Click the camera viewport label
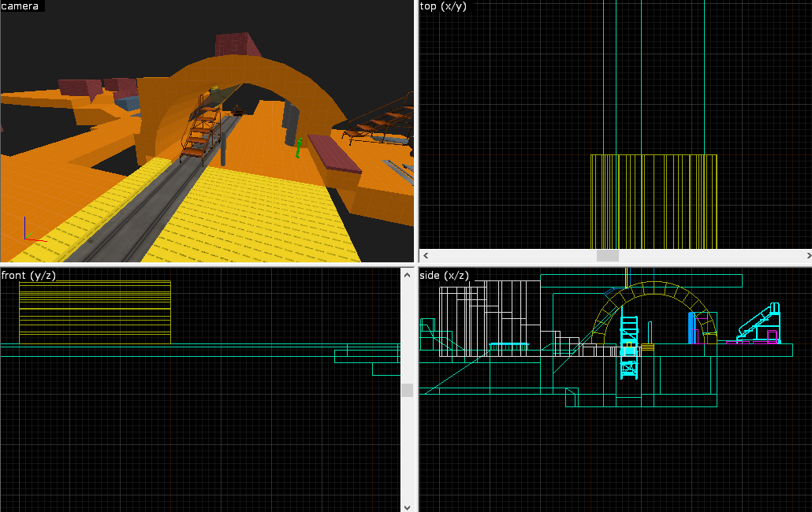 click(x=20, y=6)
